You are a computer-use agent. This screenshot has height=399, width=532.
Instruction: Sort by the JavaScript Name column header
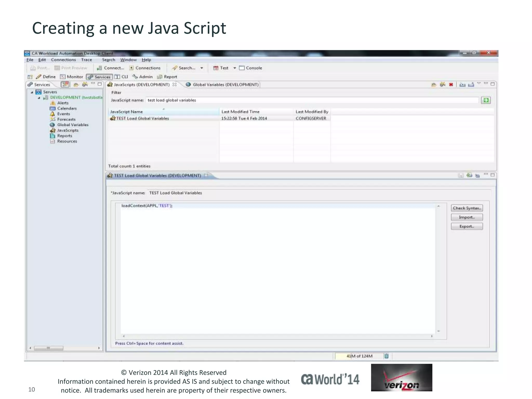[164, 112]
